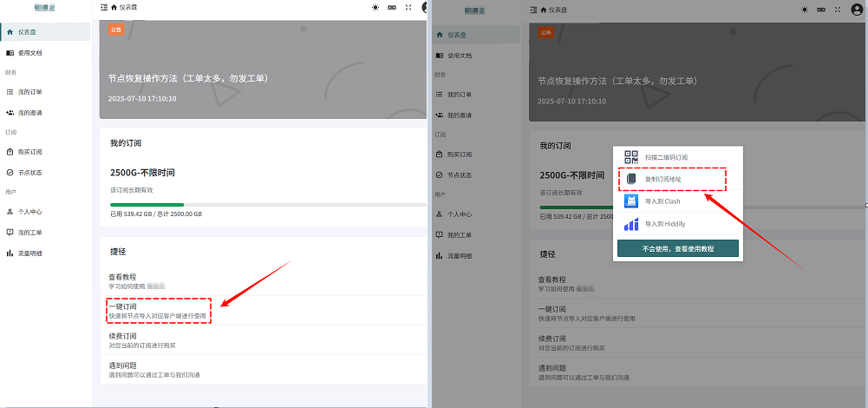Open announcement 节点恢复操作方法 in right screenshot

click(x=617, y=81)
